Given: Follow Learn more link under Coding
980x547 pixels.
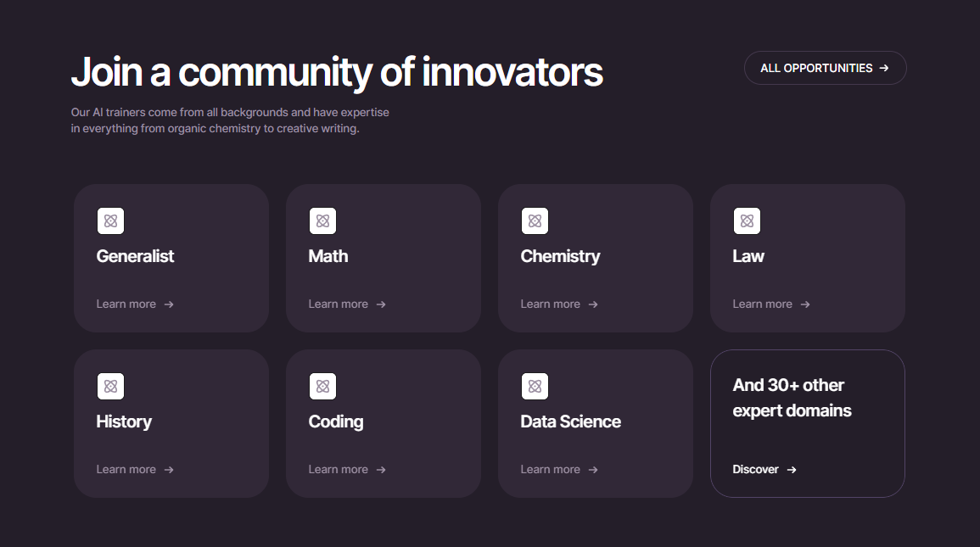Looking at the screenshot, I should tap(347, 470).
